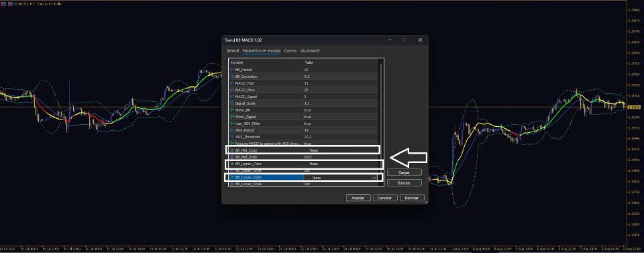Select the BB_Deviation fraction type icon
Screen dimensions: 644x253
coord(232,77)
